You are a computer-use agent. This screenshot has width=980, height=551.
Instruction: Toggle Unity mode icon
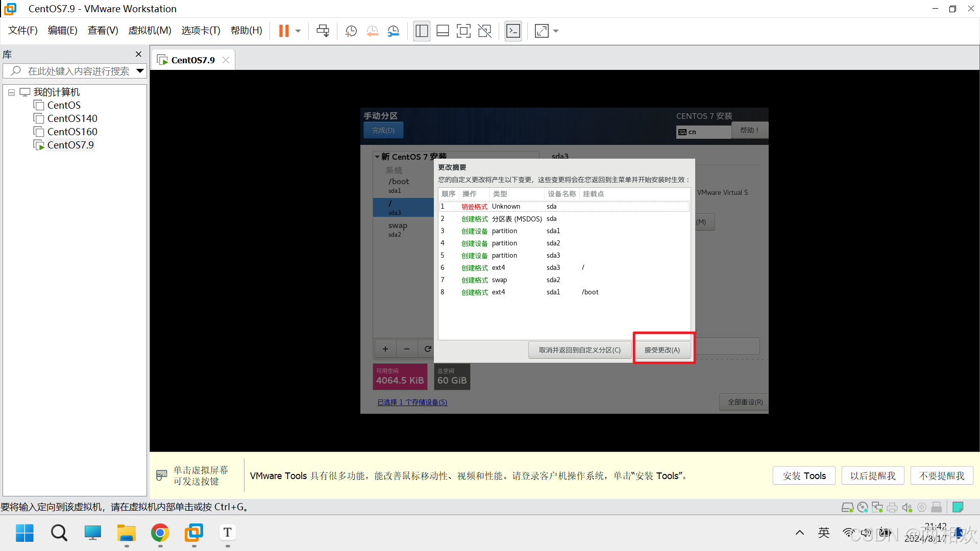[484, 31]
